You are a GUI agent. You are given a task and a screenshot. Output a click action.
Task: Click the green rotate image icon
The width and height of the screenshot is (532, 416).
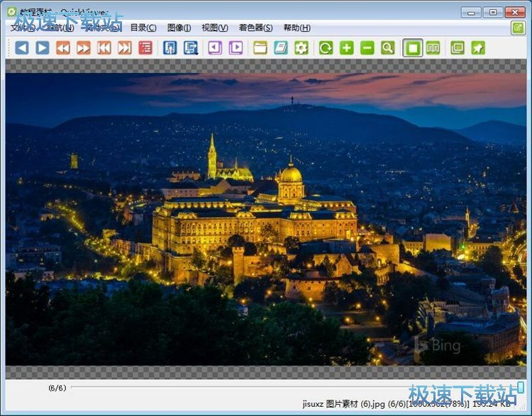pos(326,47)
